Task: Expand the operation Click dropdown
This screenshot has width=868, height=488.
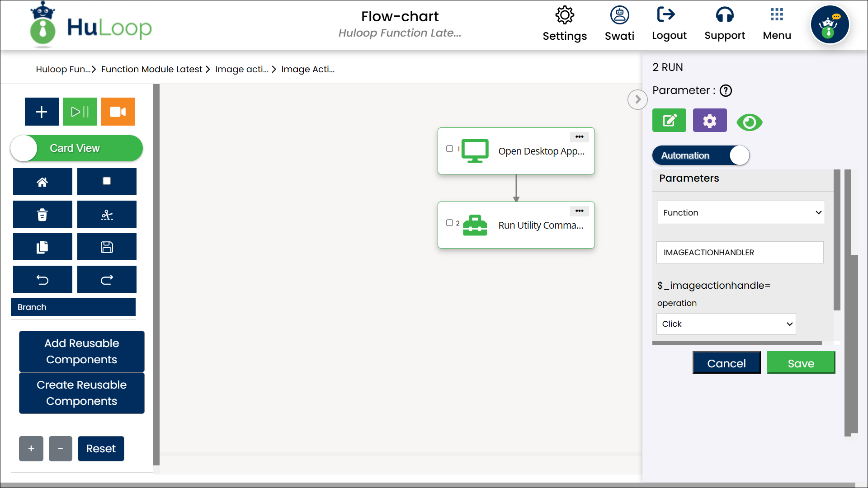Action: coord(726,324)
